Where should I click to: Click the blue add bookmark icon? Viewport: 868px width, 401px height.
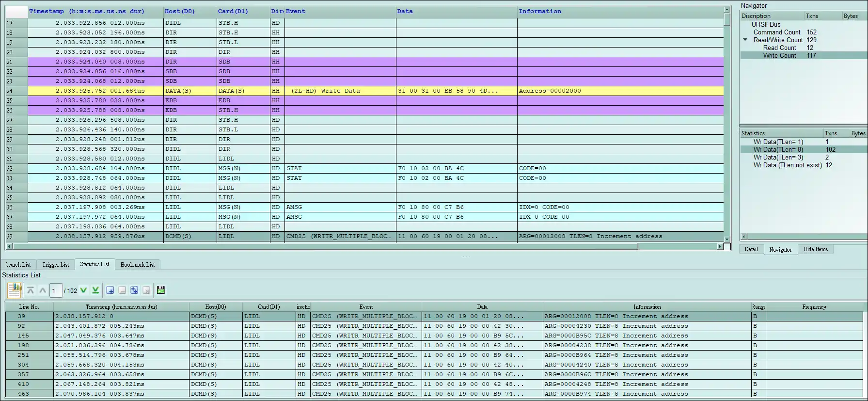pyautogui.click(x=110, y=290)
